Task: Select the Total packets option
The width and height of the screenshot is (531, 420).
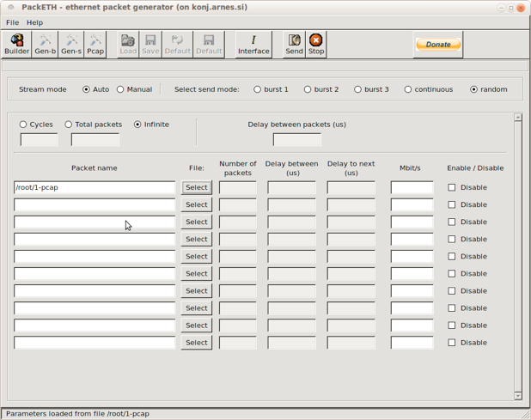Action: point(94,125)
